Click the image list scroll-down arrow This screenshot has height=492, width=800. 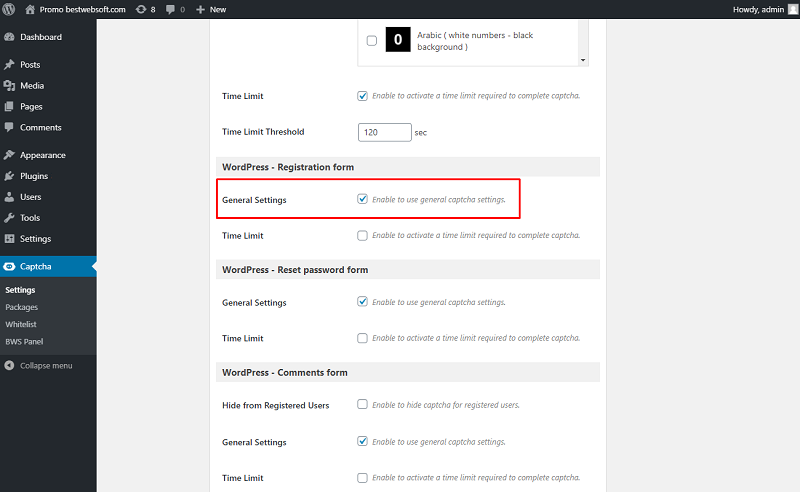coord(583,60)
